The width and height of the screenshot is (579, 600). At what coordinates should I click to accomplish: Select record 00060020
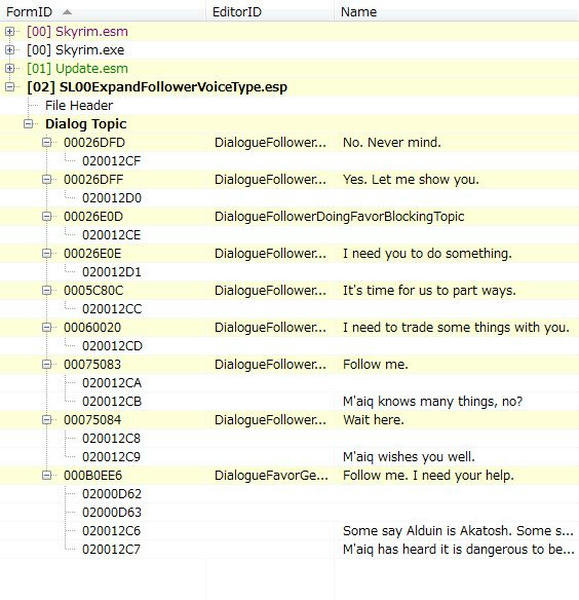pyautogui.click(x=92, y=327)
